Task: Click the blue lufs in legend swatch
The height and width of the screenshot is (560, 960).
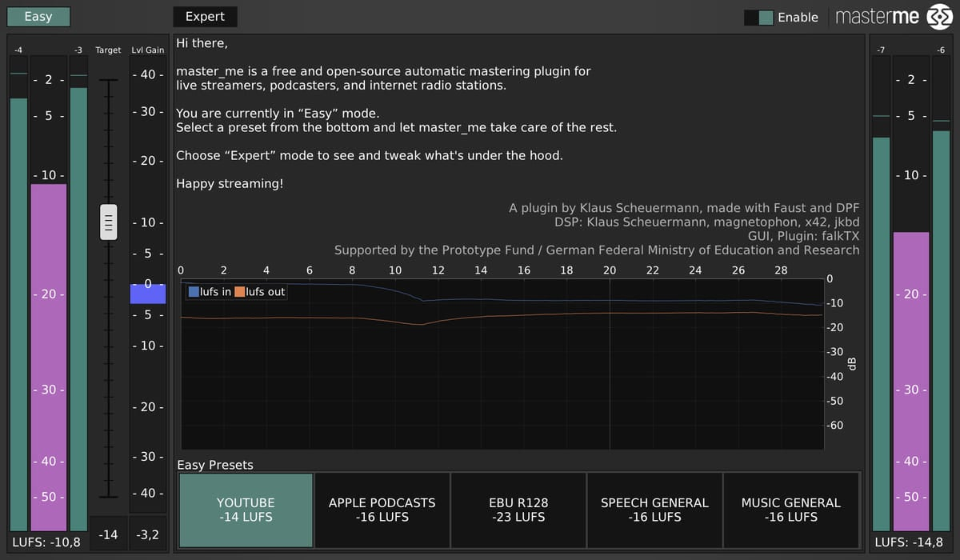Action: (x=194, y=292)
